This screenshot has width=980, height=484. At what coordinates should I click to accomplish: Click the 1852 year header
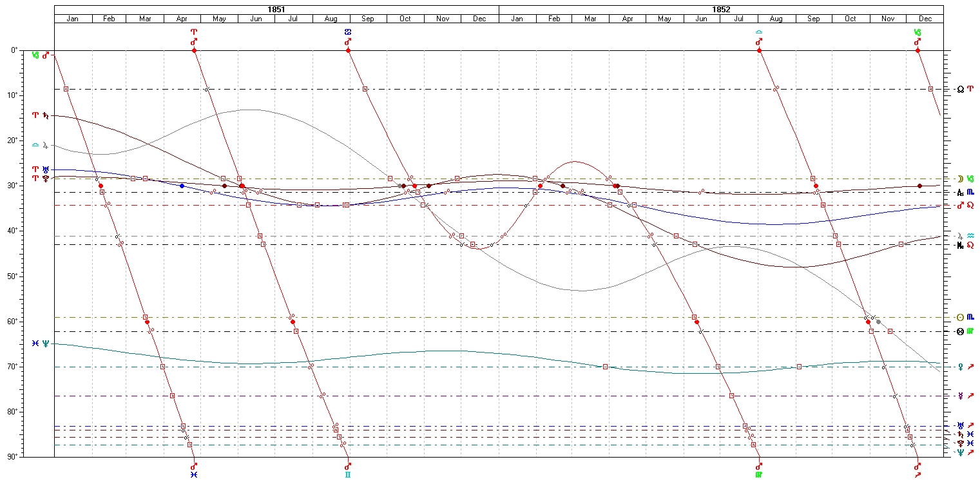coord(721,10)
